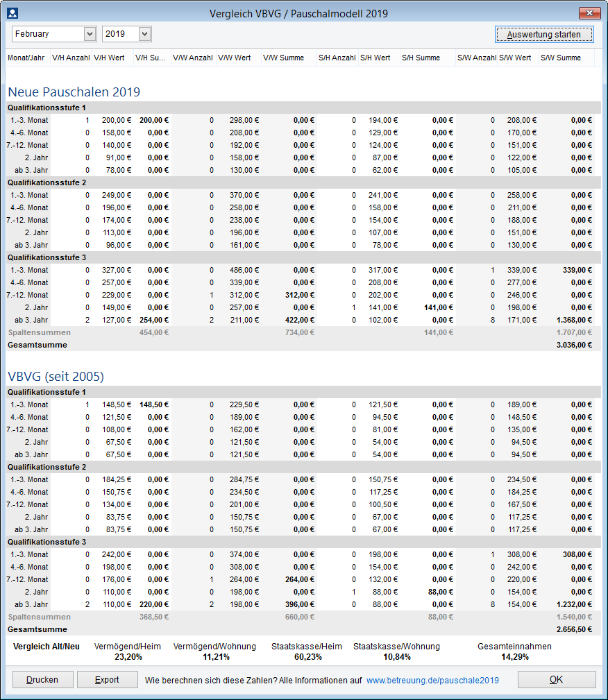Click V/H Anzahl column header
This screenshot has width=608, height=700.
point(71,58)
